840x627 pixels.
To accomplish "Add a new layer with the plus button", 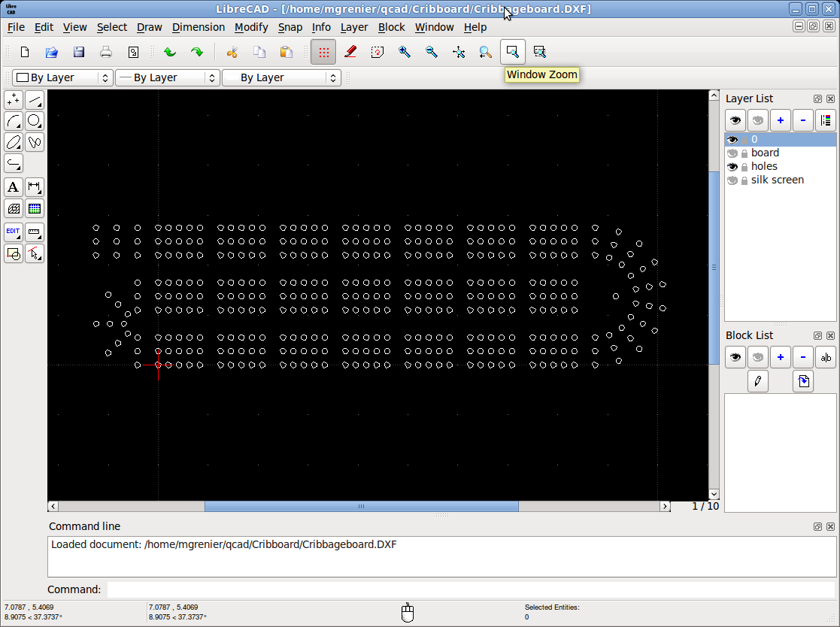I will [x=780, y=120].
